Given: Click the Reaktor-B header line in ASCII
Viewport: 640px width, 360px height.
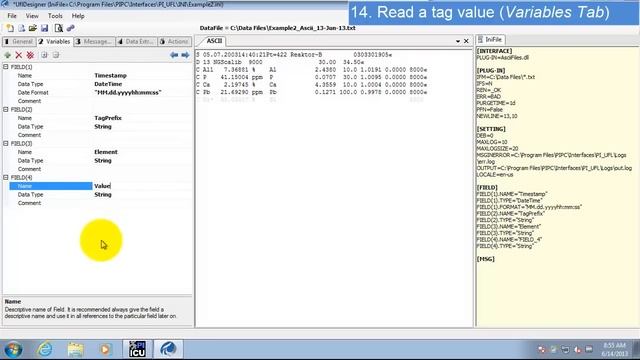Looking at the screenshot, I should [x=294, y=55].
